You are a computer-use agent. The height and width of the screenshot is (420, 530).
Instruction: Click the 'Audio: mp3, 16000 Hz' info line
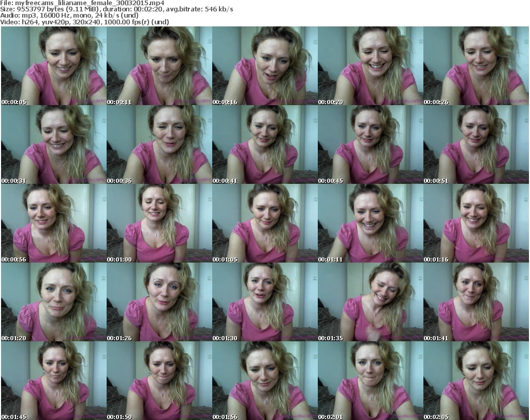point(69,16)
